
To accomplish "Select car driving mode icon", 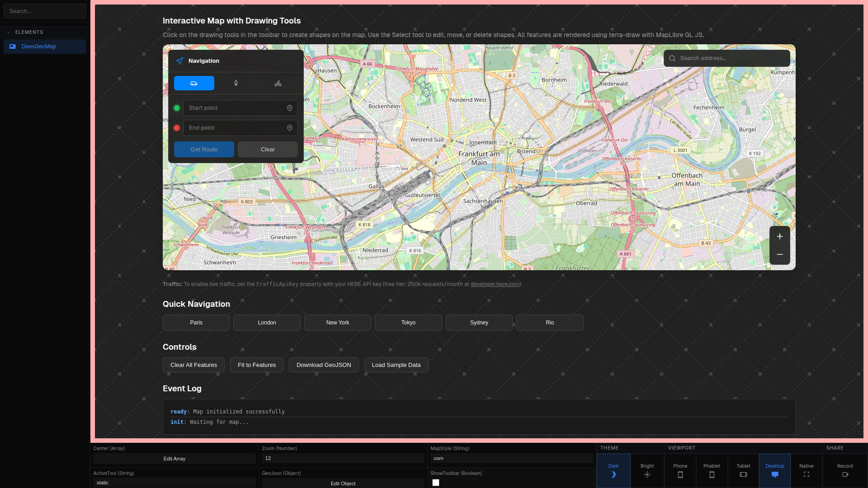I will 194,83.
